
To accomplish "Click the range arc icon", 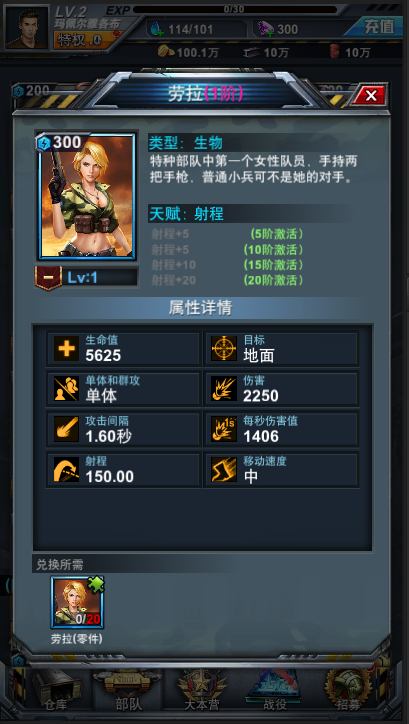I will [66, 469].
